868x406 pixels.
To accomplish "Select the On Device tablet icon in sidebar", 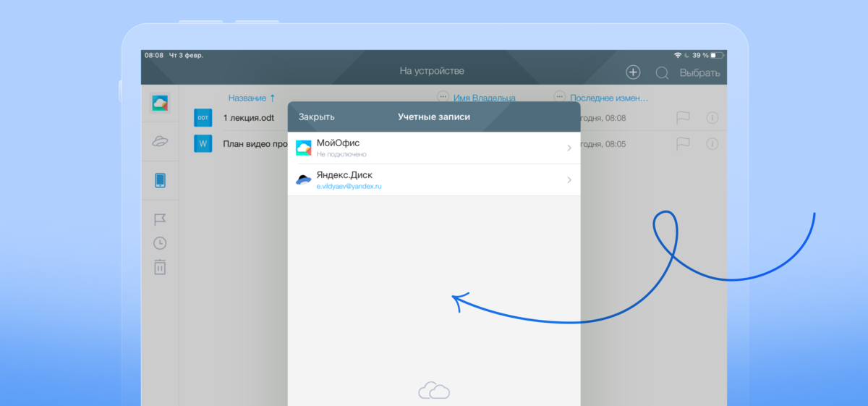I will 160,180.
